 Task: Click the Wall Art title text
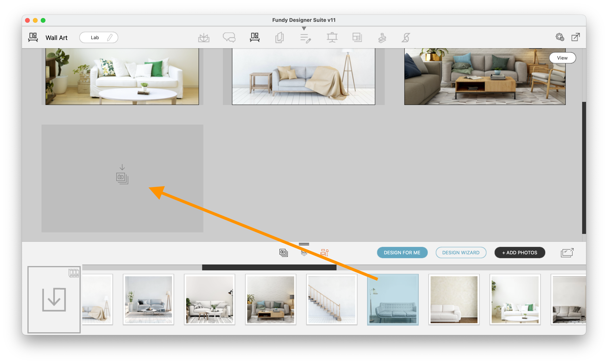point(56,38)
